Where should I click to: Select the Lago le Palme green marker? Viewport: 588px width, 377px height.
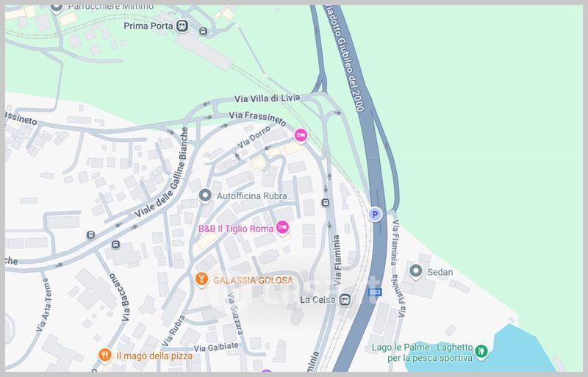coord(481,352)
